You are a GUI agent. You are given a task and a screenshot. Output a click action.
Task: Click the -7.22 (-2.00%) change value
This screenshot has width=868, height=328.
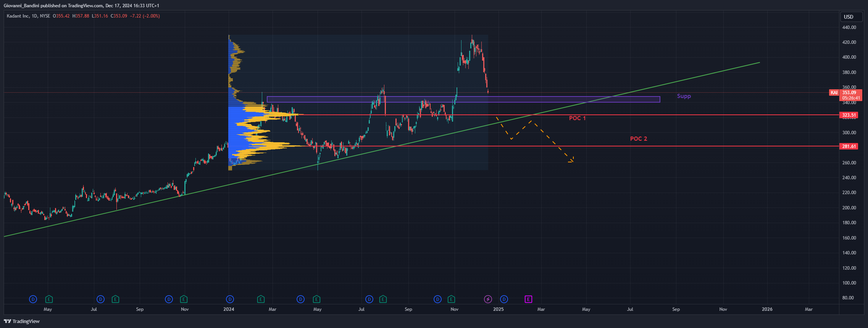click(x=145, y=16)
